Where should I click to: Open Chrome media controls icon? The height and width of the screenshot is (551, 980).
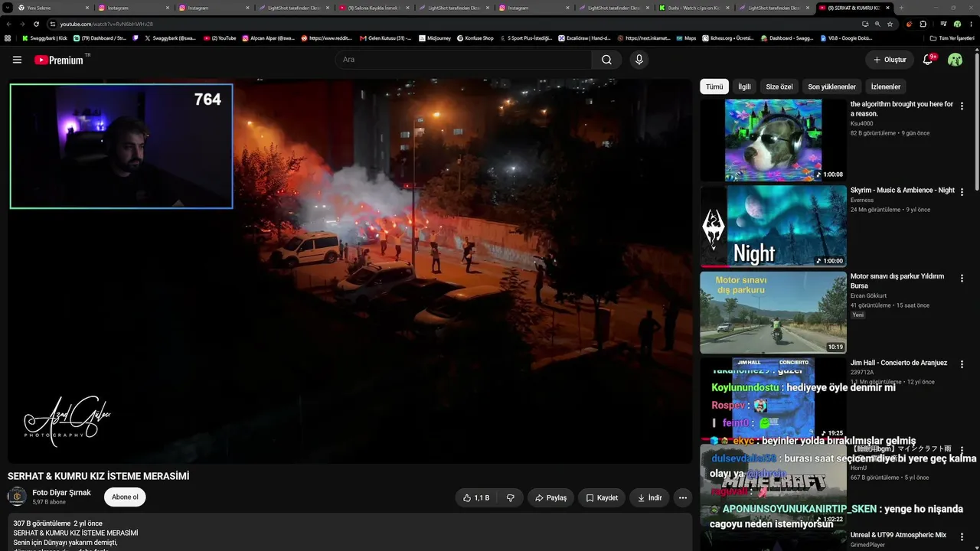[x=943, y=24]
